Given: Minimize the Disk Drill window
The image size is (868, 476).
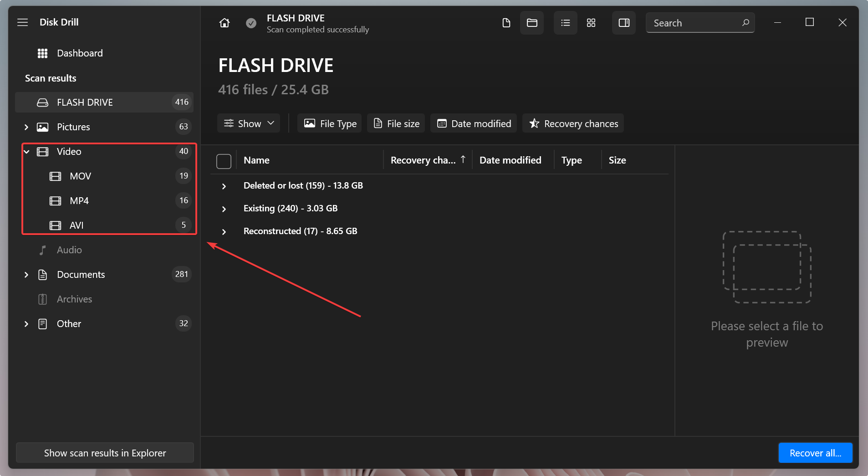Looking at the screenshot, I should coord(778,22).
